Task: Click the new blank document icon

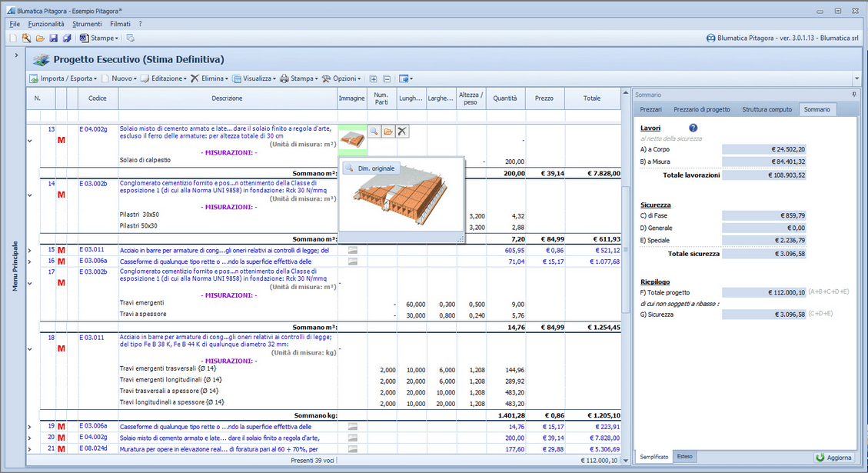Action: (x=13, y=38)
